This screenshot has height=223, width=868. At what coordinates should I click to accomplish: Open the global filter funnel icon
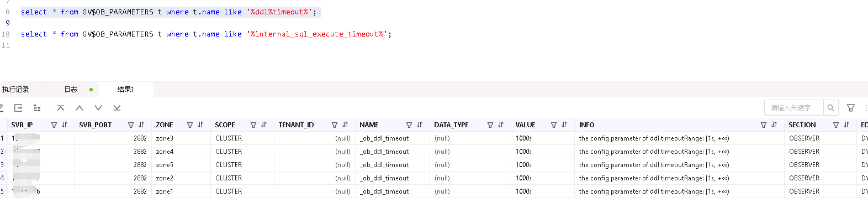851,108
